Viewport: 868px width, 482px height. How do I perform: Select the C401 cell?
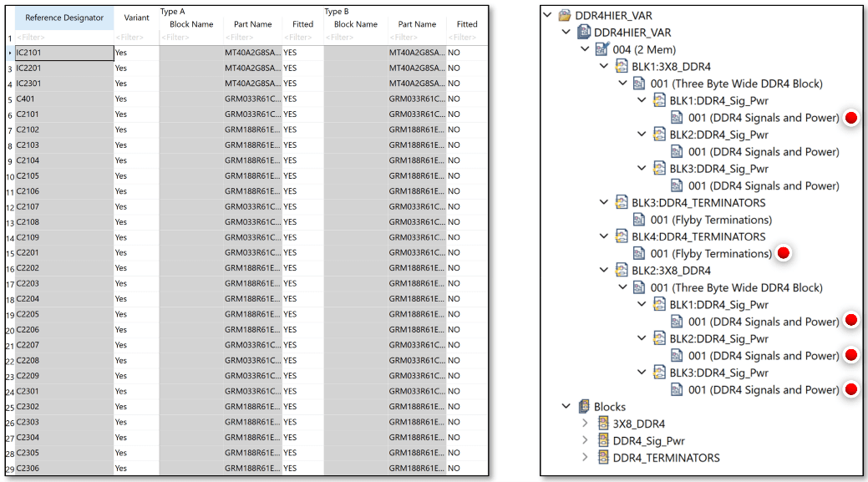[64, 99]
